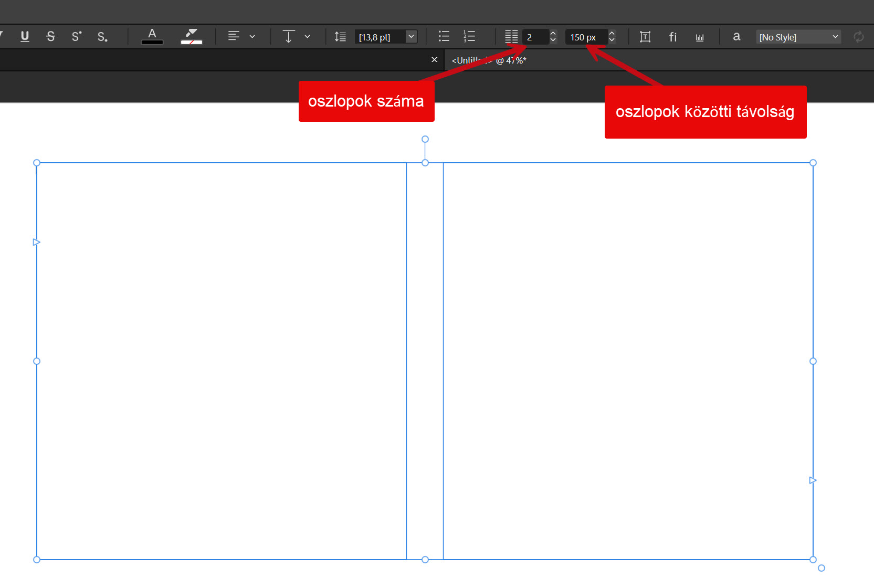Click the leading field showing 13,8 pt
874x588 pixels.
[x=380, y=37]
